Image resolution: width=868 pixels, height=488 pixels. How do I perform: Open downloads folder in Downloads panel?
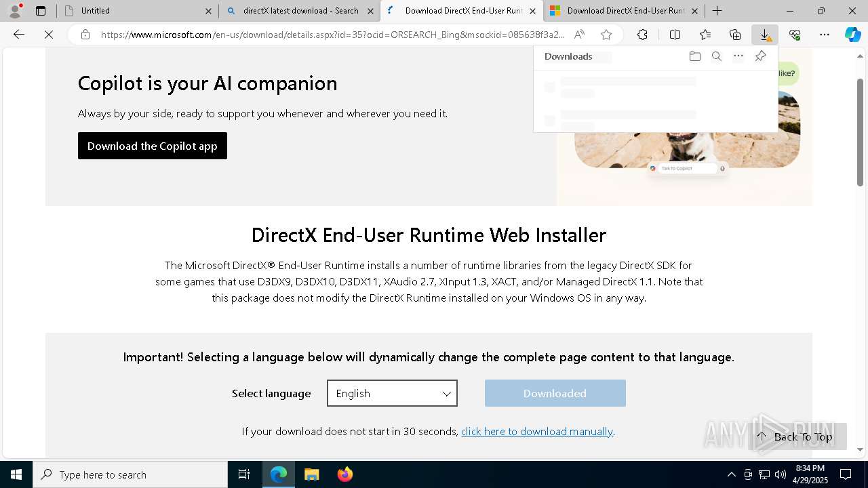(694, 56)
